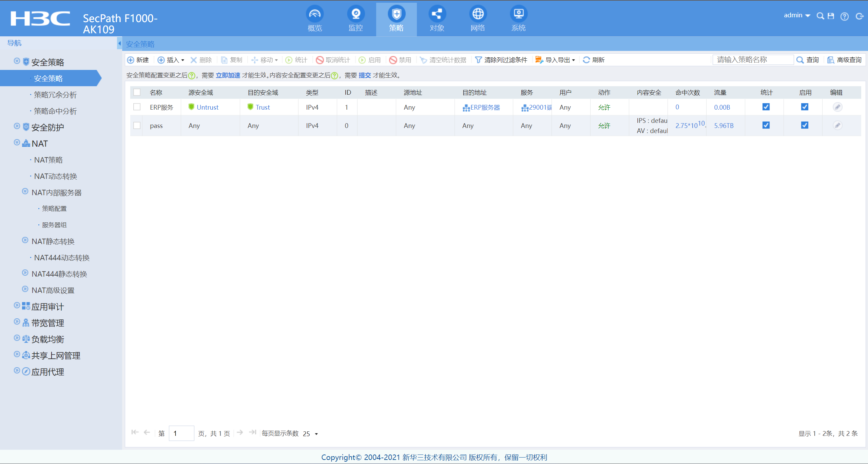Click the logout icon at top right
Screen dimensions: 868x464
pos(859,16)
